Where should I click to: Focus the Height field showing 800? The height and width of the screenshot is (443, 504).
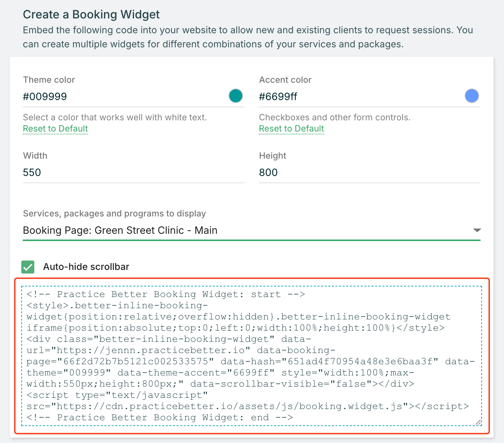[x=369, y=172]
